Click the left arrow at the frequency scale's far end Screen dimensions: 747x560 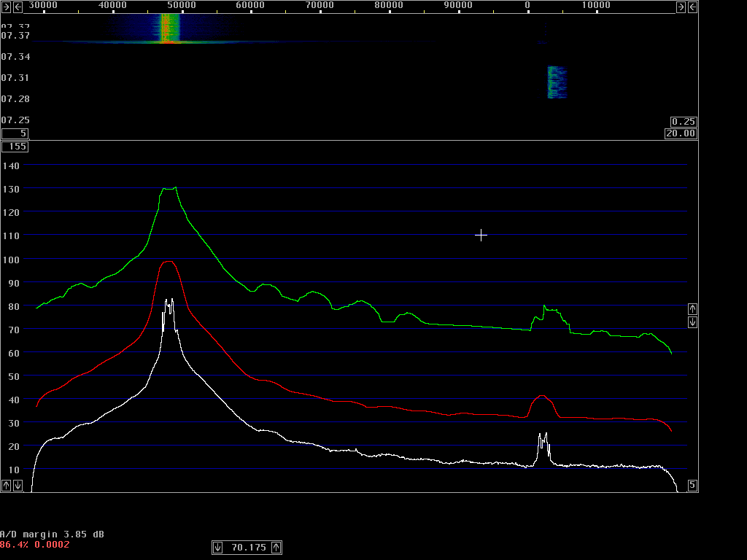click(692, 7)
